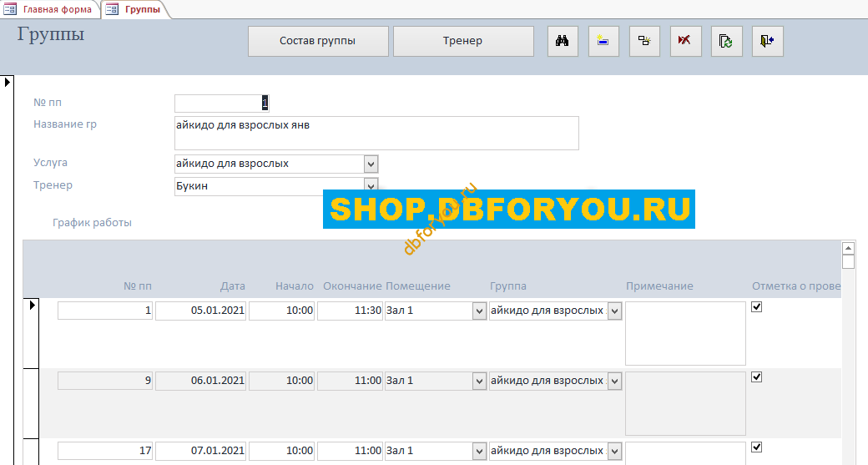Image resolution: width=868 pixels, height=465 pixels.
Task: Click the Название гр text field
Action: point(376,133)
